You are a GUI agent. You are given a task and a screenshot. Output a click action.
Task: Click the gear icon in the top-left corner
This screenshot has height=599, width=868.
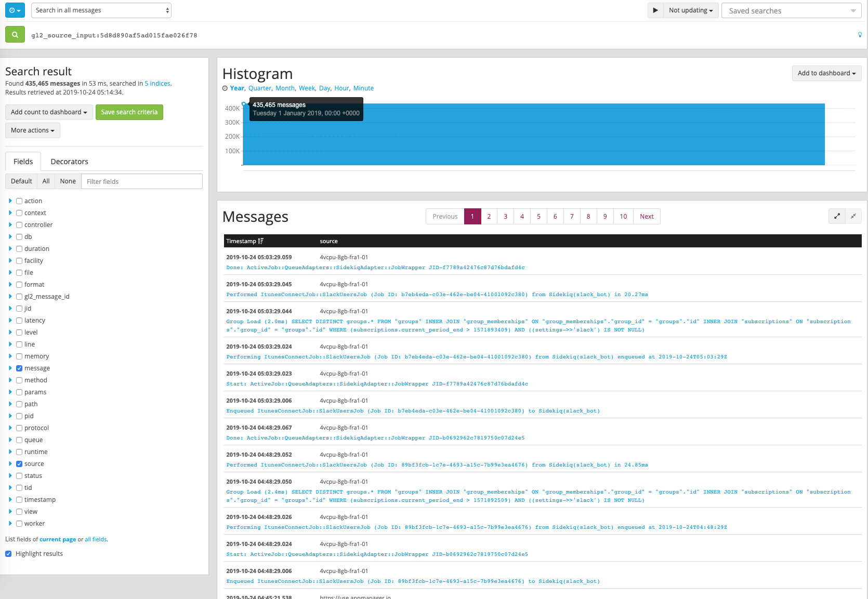click(15, 10)
